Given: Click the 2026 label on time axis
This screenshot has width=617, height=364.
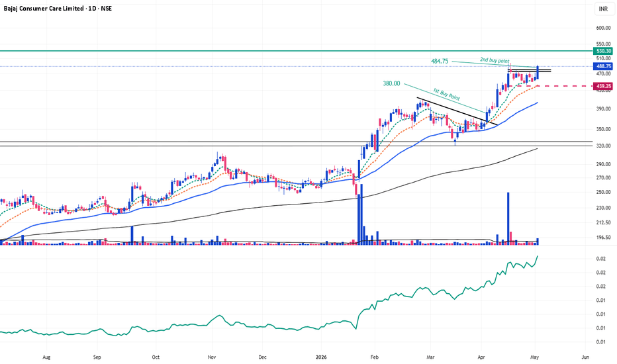Looking at the screenshot, I should pos(321,357).
